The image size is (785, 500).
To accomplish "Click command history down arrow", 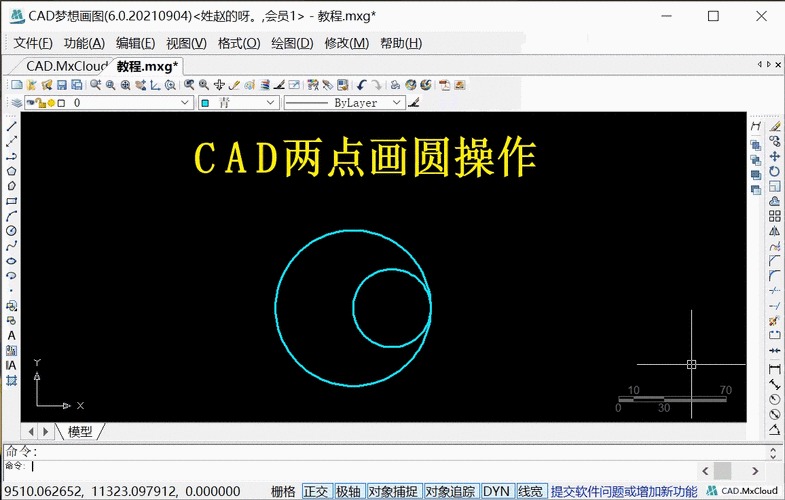I will 774,456.
